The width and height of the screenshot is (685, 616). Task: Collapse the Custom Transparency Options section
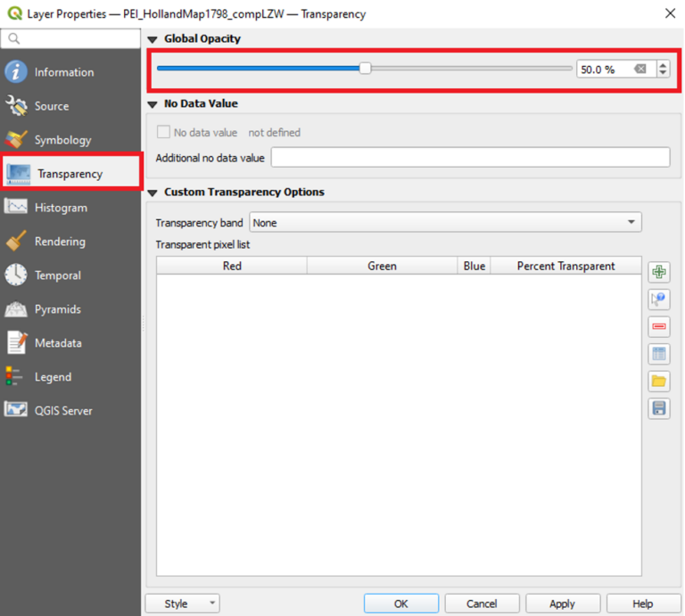point(153,193)
